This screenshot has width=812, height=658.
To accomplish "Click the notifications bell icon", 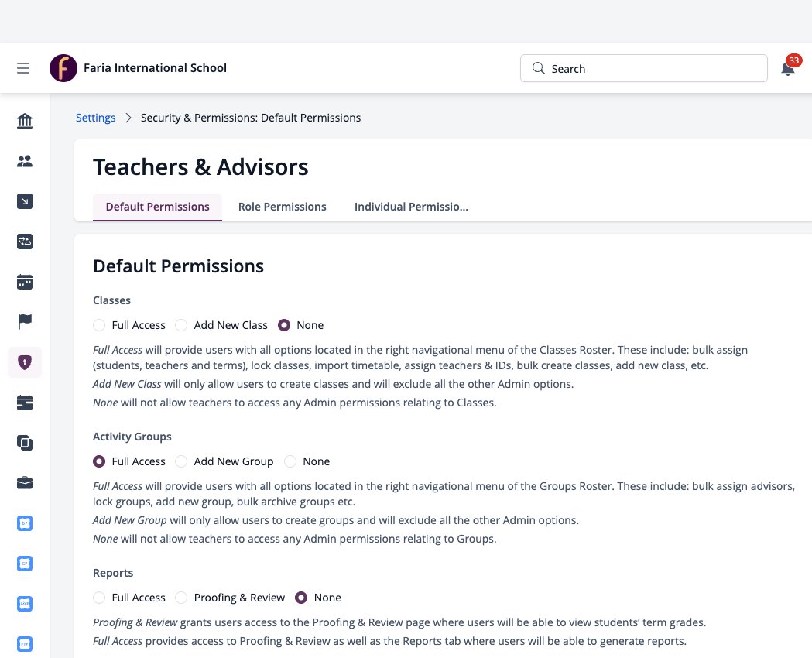I will coord(788,69).
